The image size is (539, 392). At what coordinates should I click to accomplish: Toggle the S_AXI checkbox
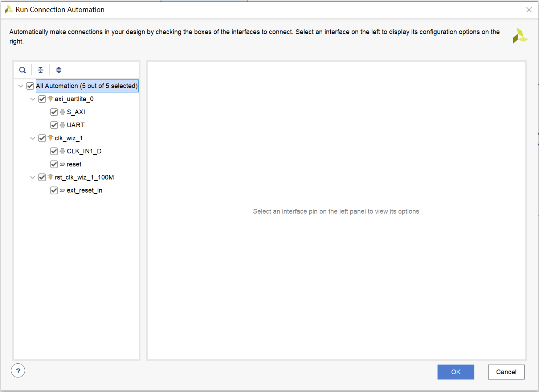(x=54, y=112)
